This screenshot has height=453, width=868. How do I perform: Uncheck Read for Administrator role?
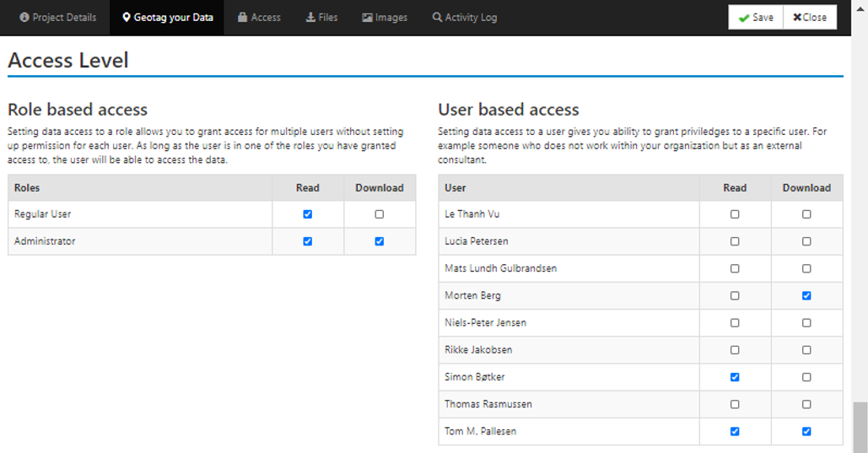click(x=308, y=241)
